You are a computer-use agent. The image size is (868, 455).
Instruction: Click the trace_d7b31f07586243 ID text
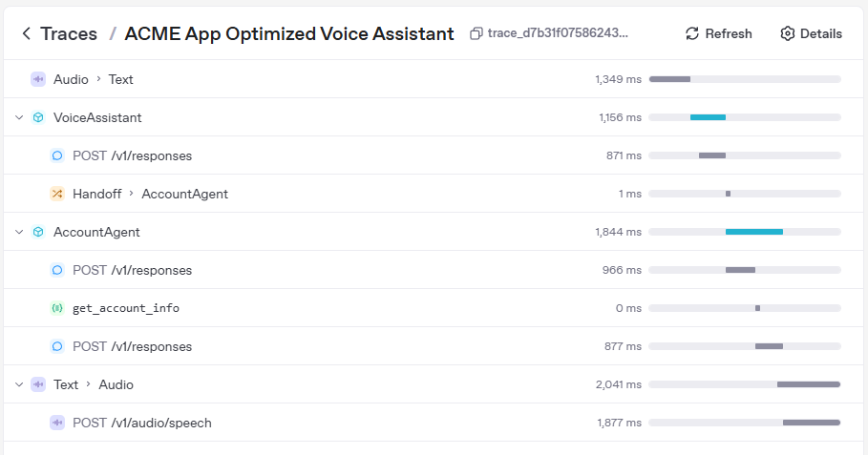coord(558,33)
